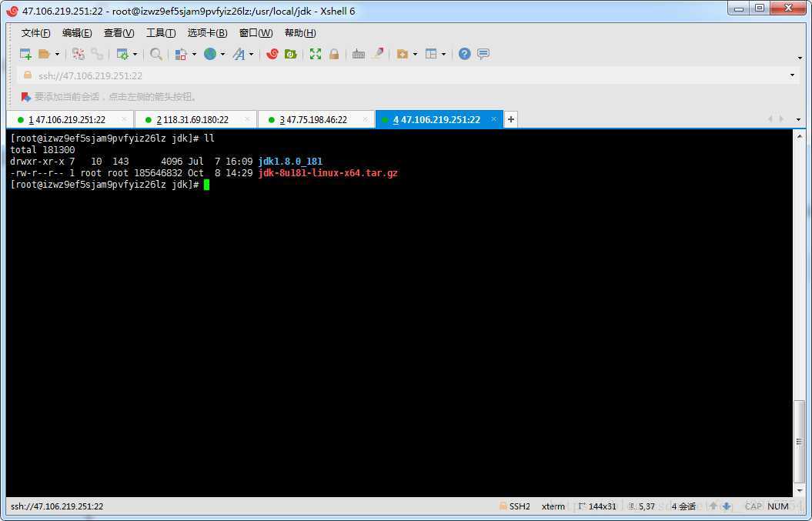The image size is (812, 521).
Task: Switch to tab 2 118.31.69.180:22
Action: click(x=192, y=120)
